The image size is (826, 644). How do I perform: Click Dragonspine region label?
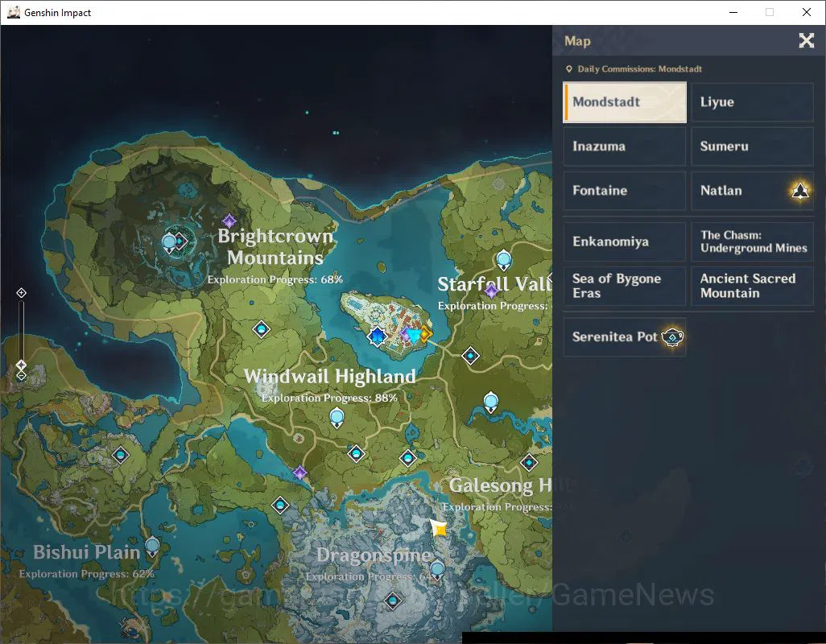(374, 555)
